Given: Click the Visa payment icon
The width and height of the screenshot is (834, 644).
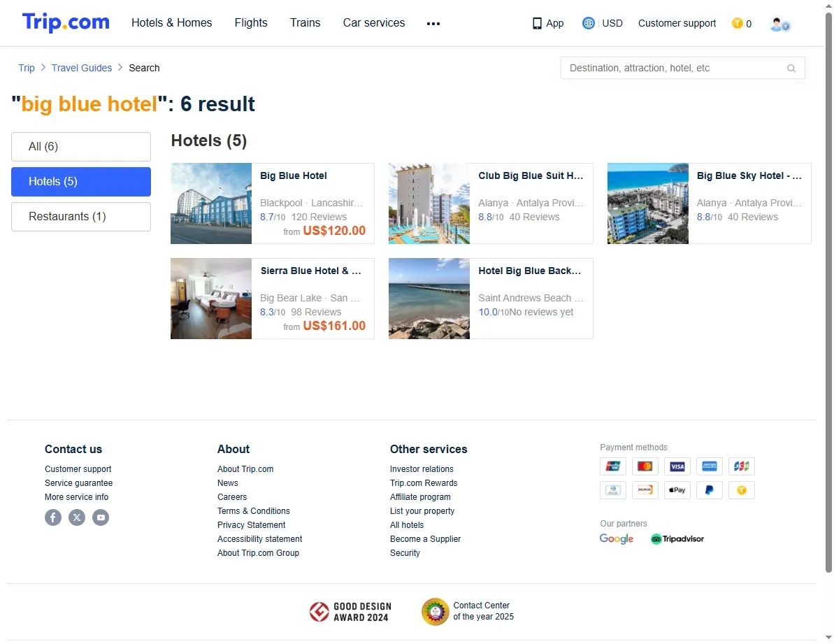Looking at the screenshot, I should click(677, 466).
